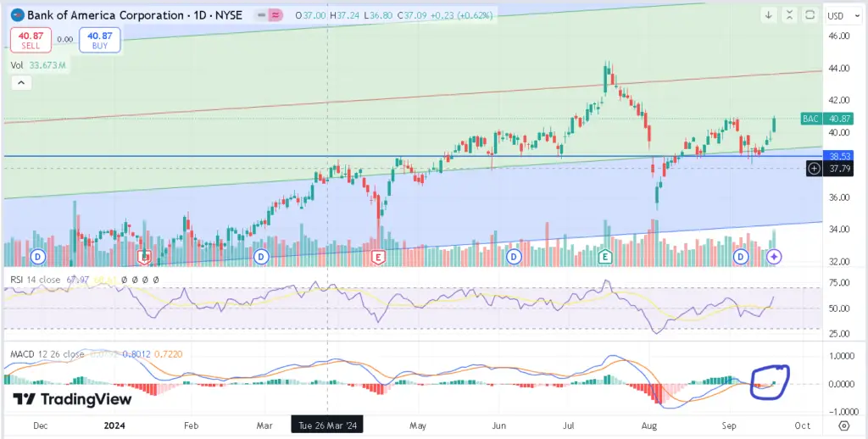Open the green earnings E marker near July
This screenshot has width=868, height=439.
(x=605, y=257)
